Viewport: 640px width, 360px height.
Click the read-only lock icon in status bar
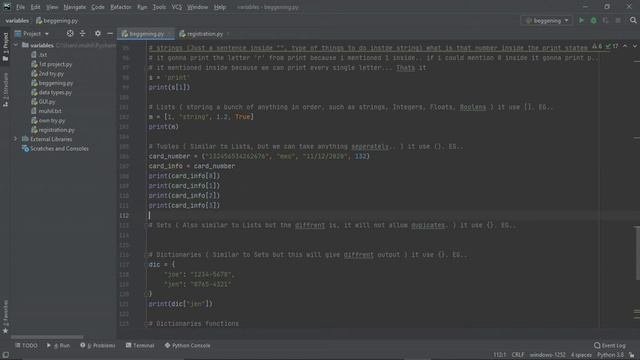tap(632, 355)
